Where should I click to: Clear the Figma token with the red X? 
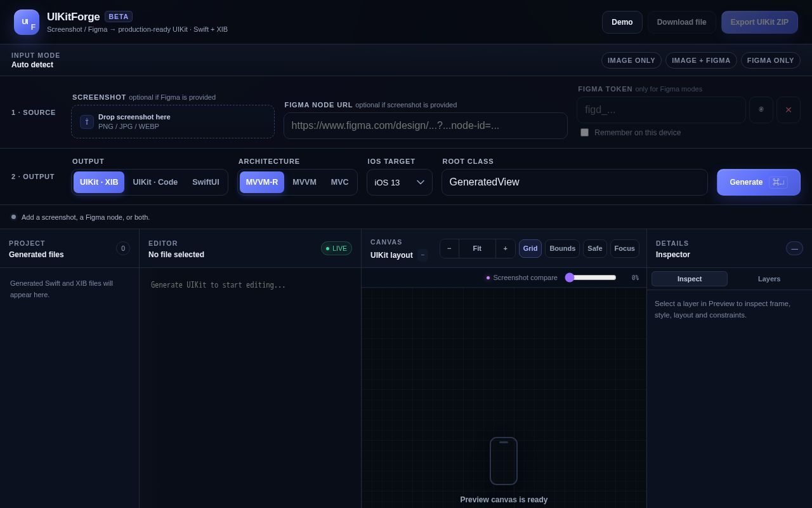789,110
